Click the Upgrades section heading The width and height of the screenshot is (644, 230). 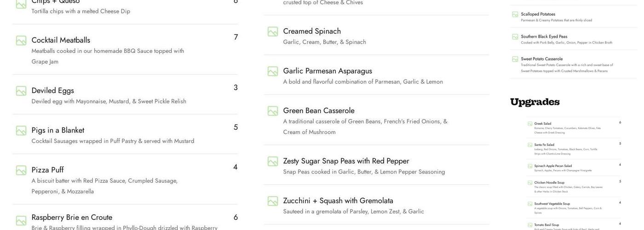[535, 102]
